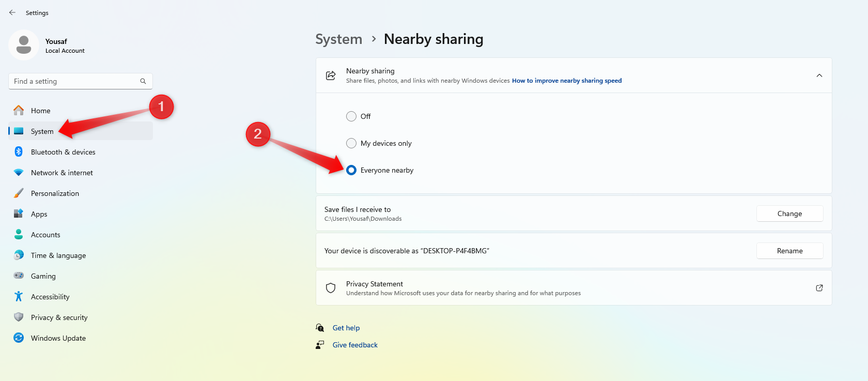The height and width of the screenshot is (381, 868).
Task: Go to Gaming settings
Action: pyautogui.click(x=81, y=276)
